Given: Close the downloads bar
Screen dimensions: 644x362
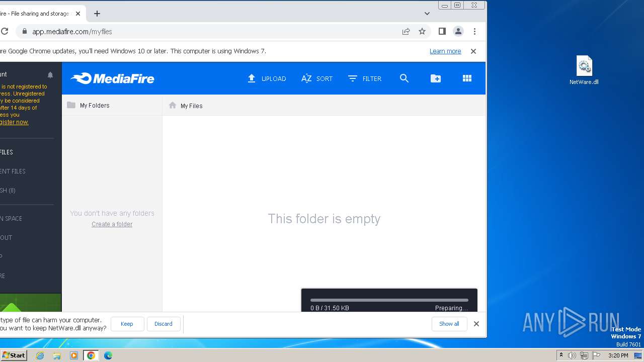Looking at the screenshot, I should tap(476, 324).
